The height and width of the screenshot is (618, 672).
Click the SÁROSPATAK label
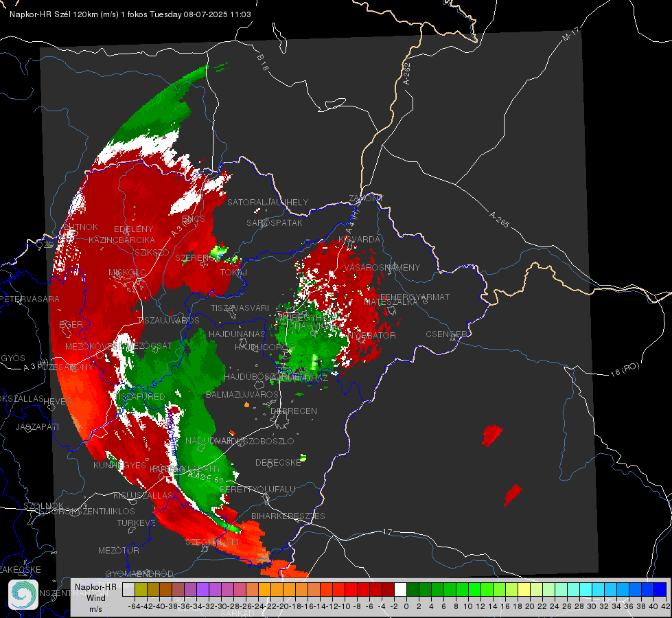click(x=275, y=223)
